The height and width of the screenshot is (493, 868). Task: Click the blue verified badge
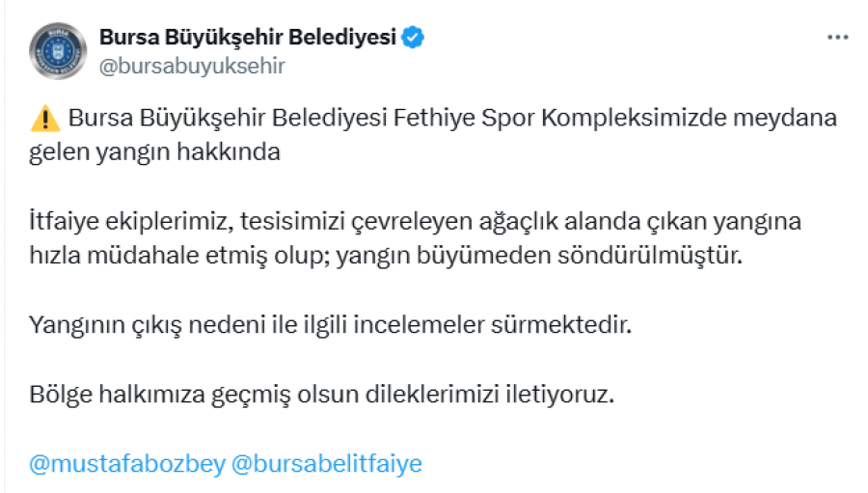pyautogui.click(x=413, y=38)
